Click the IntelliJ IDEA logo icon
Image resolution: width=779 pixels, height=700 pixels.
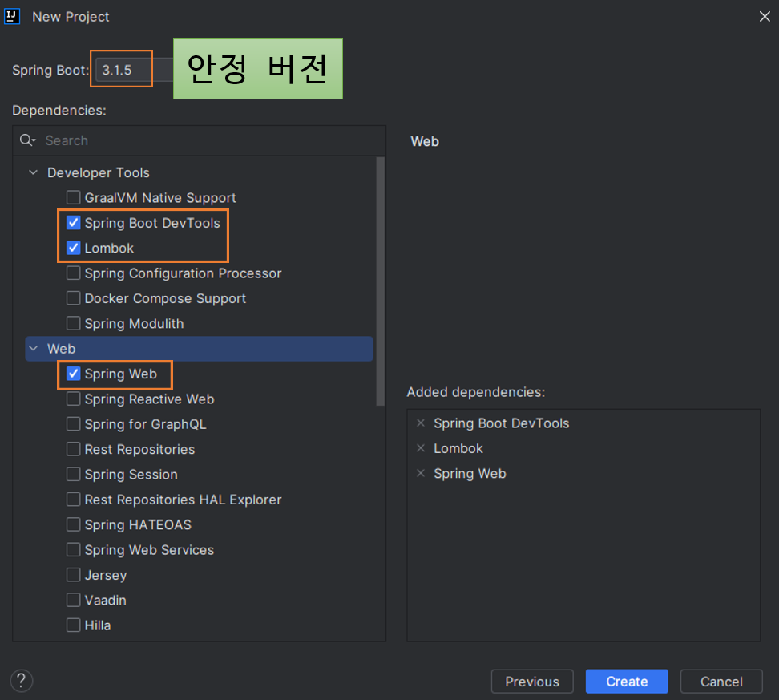point(11,16)
